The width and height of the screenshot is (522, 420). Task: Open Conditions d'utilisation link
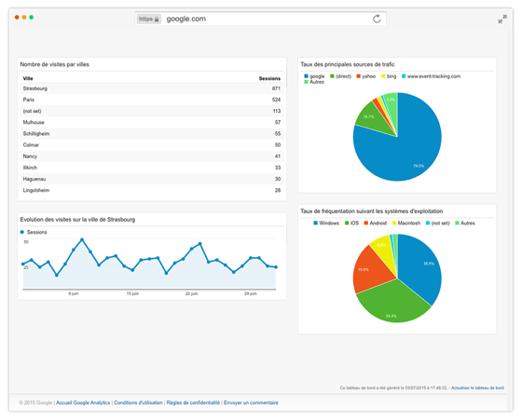[x=138, y=402]
